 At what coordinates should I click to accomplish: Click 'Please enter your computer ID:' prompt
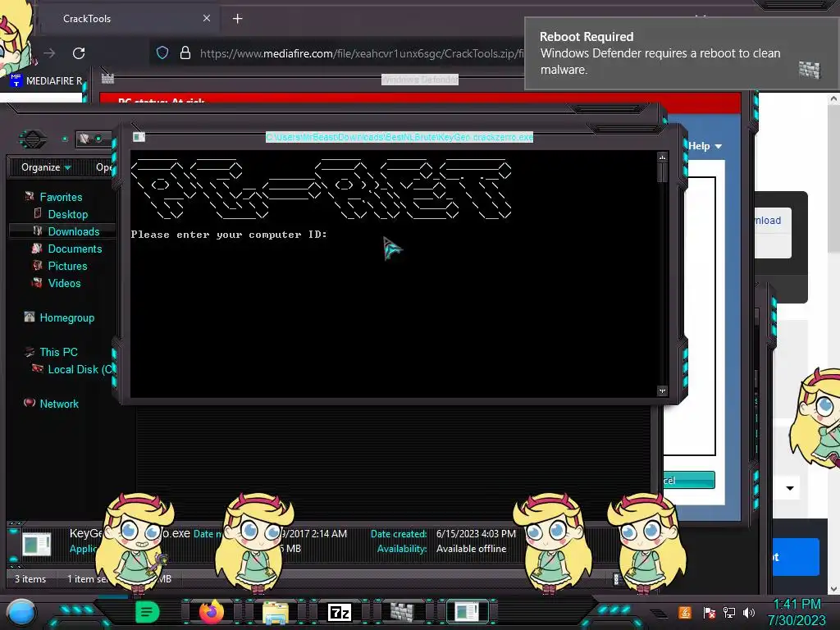point(229,235)
